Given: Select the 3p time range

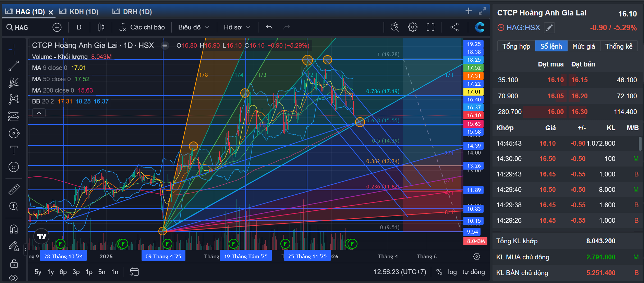Looking at the screenshot, I should 76,272.
